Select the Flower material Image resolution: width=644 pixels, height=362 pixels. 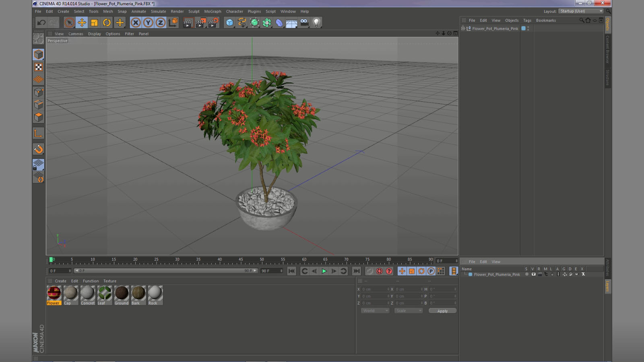tap(54, 295)
